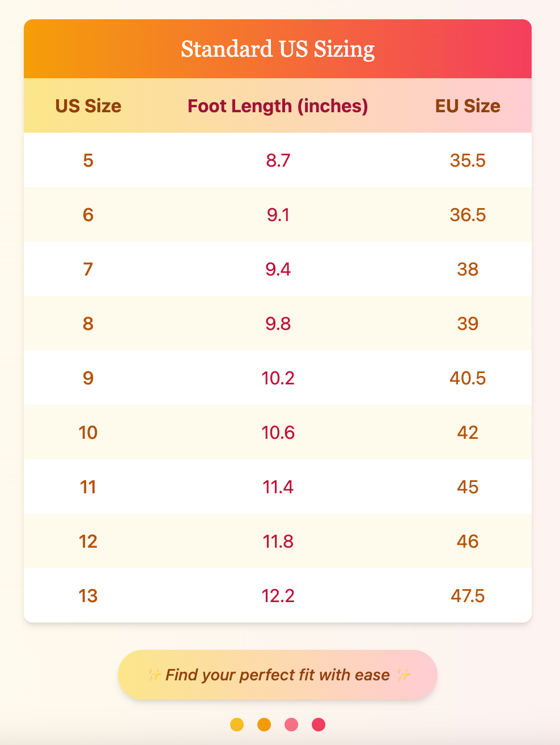This screenshot has height=745, width=560.
Task: Select US size 8 cell
Action: 88,324
